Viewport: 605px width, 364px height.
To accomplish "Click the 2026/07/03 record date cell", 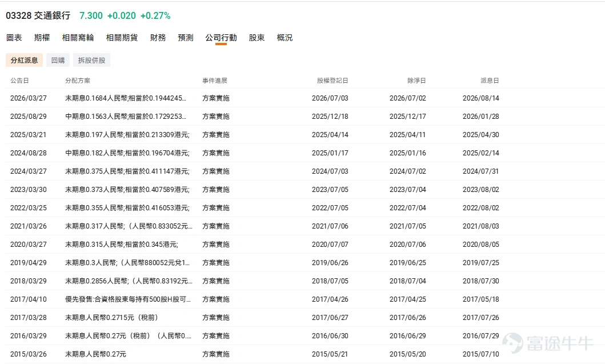I will [330, 98].
